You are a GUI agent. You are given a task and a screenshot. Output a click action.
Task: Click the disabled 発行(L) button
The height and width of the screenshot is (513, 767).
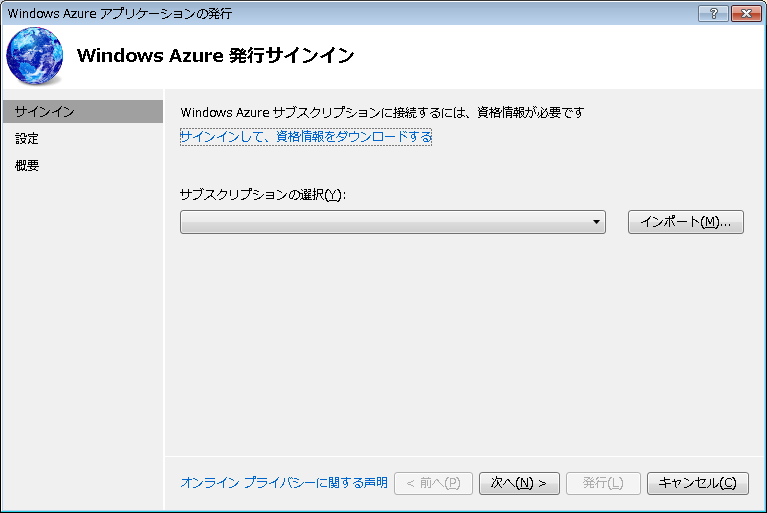(x=603, y=483)
